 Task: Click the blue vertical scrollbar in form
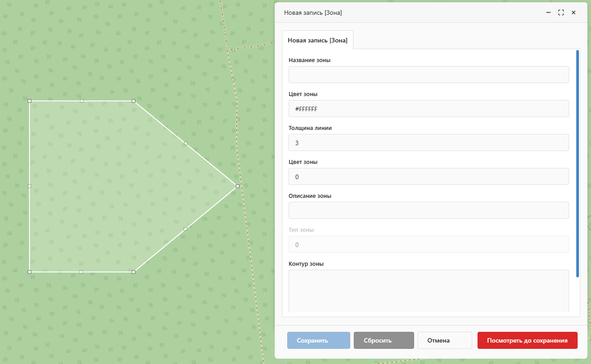coord(578,163)
